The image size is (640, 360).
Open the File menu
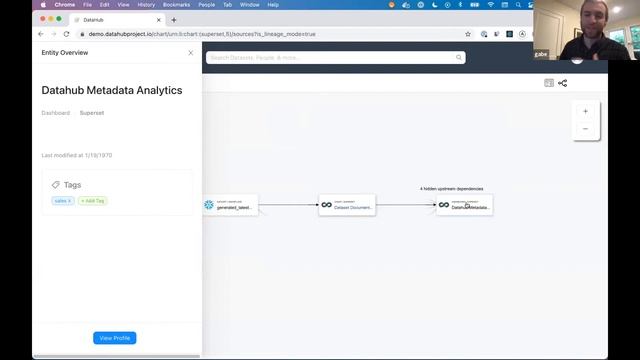(x=87, y=5)
